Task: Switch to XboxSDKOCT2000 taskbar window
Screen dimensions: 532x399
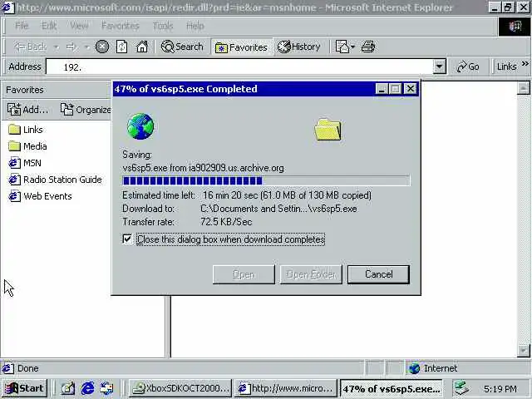Action: point(181,388)
